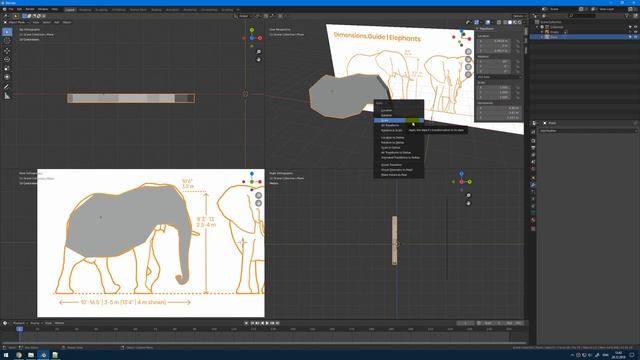Open Sculpting workspace tab
Image resolution: width=640 pixels, height=360 pixels.
(x=101, y=9)
